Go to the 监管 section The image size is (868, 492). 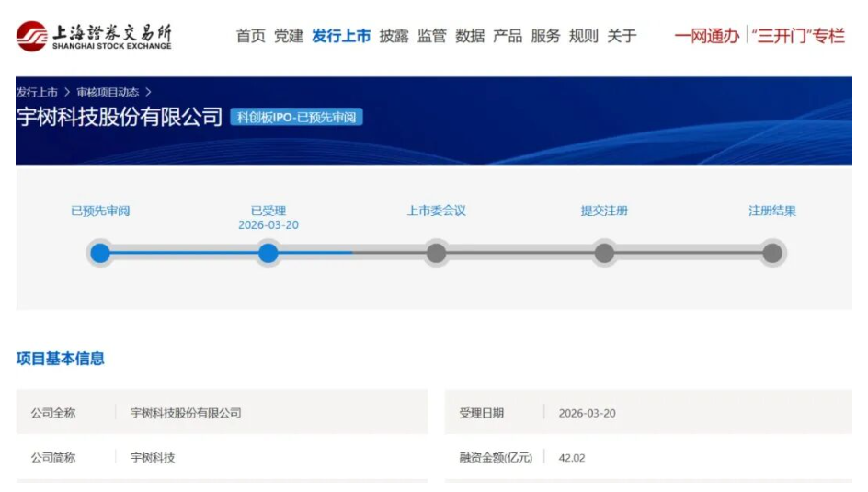point(431,36)
